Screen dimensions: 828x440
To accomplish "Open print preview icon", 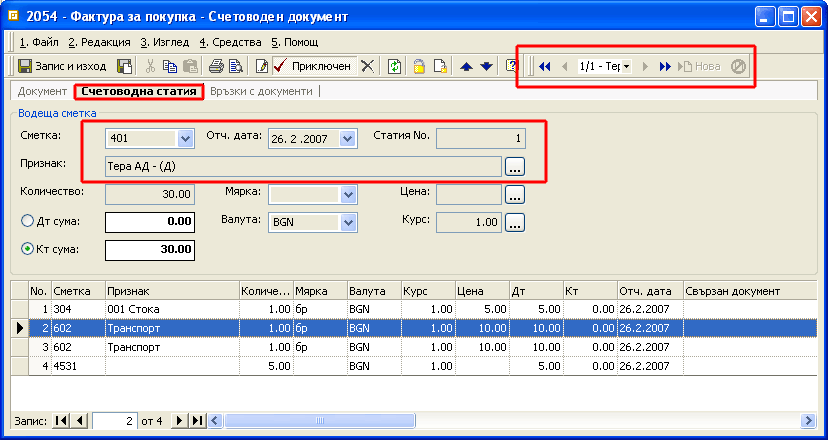I will point(236,66).
